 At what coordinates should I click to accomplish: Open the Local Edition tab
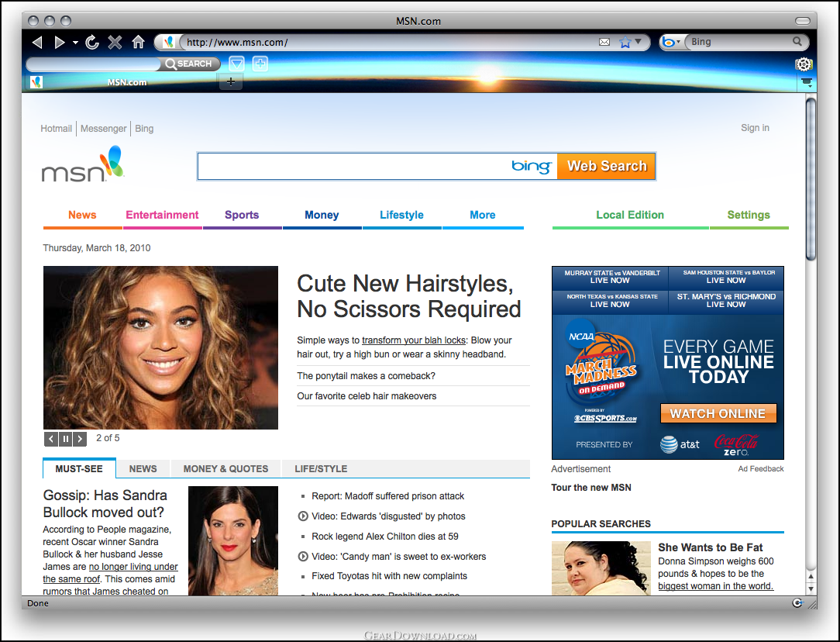630,215
